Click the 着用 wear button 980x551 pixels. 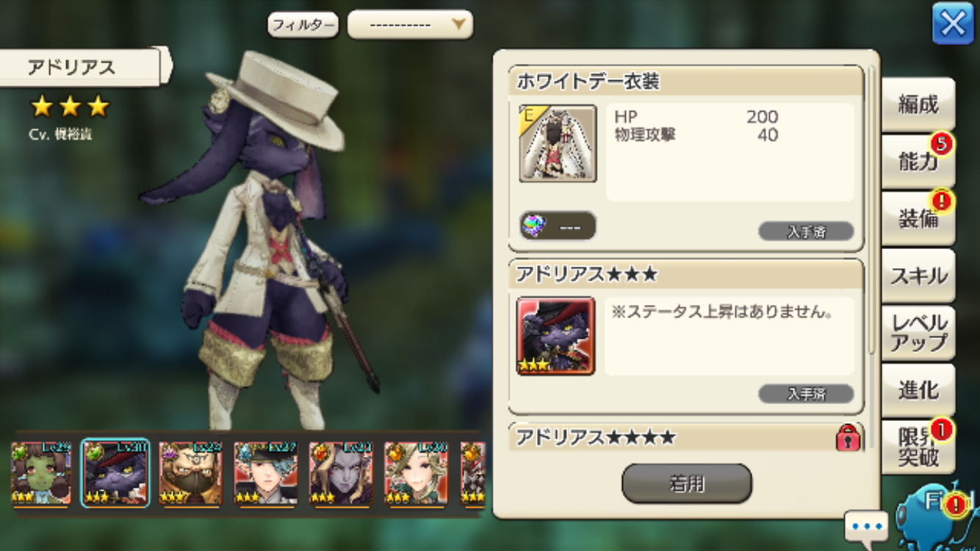click(x=687, y=483)
